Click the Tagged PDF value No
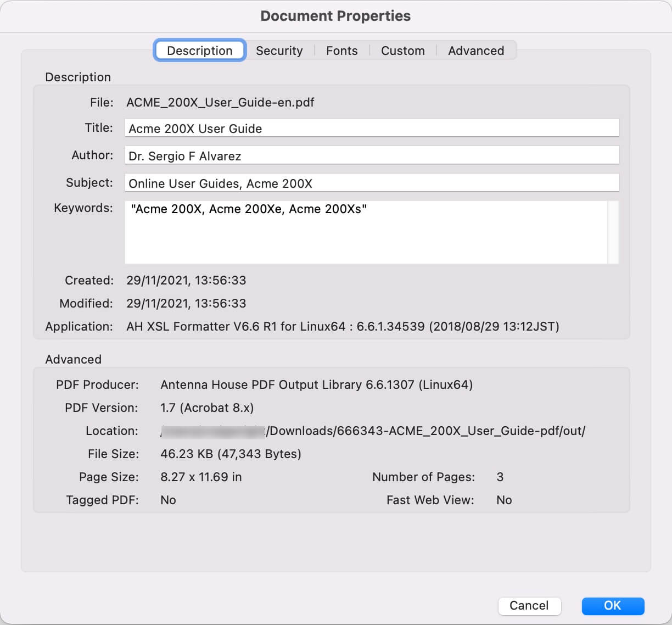 click(x=168, y=500)
